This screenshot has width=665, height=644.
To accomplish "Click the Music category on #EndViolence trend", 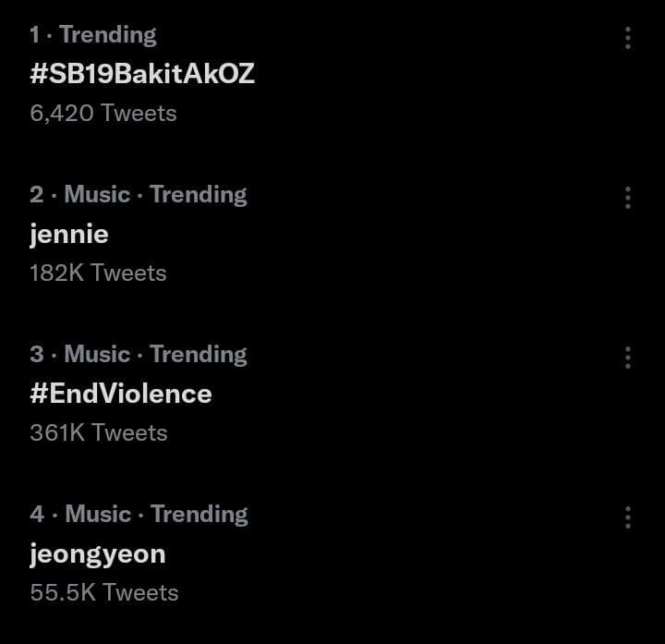I will click(97, 354).
